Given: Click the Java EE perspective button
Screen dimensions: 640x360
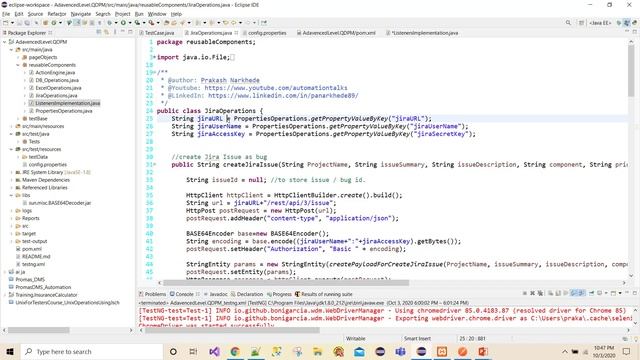Looking at the screenshot, I should (x=600, y=23).
